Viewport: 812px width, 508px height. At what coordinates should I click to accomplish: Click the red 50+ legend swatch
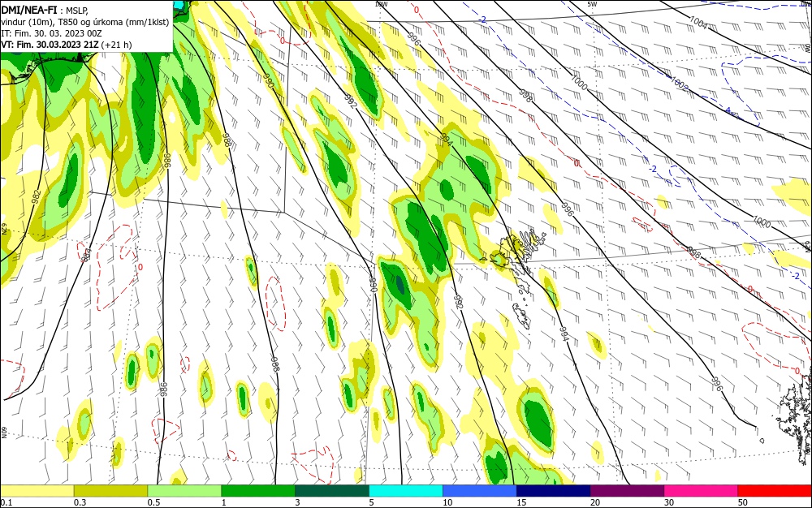click(775, 491)
